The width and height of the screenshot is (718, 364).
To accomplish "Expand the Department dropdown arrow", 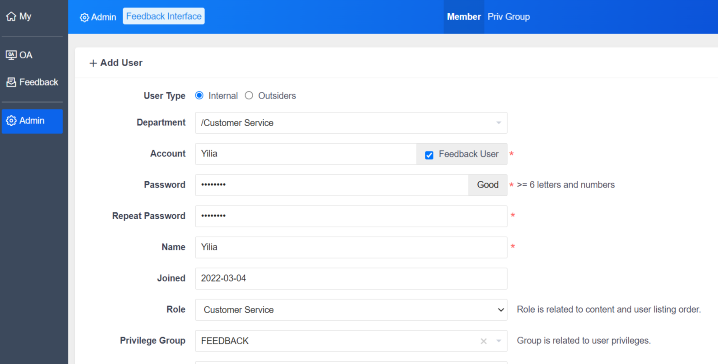I will click(x=499, y=123).
